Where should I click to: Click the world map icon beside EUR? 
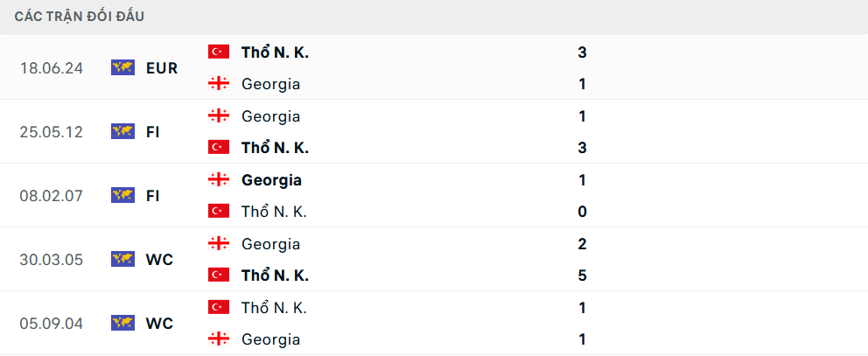(122, 68)
